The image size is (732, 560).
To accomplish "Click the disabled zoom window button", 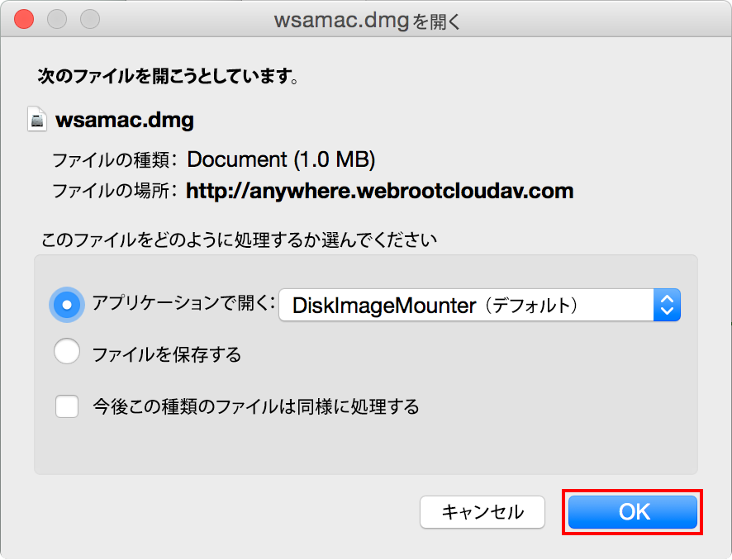I will (90, 20).
